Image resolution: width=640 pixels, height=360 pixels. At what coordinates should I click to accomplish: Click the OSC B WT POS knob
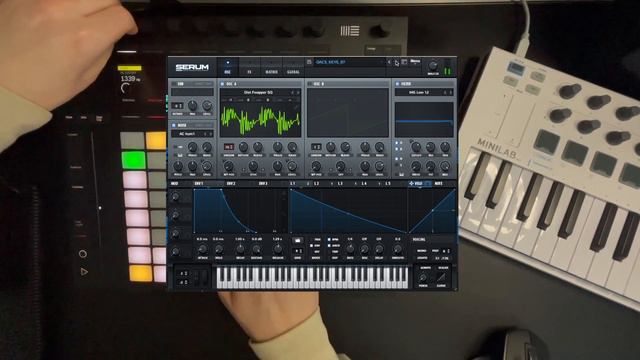316,166
